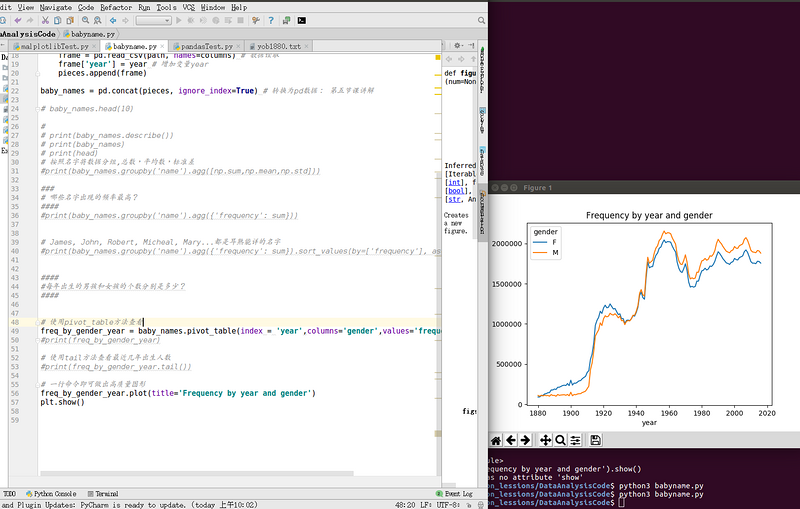Viewport: 800px width, 509px height.
Task: Click the blue Help question mark
Action: pos(271,20)
